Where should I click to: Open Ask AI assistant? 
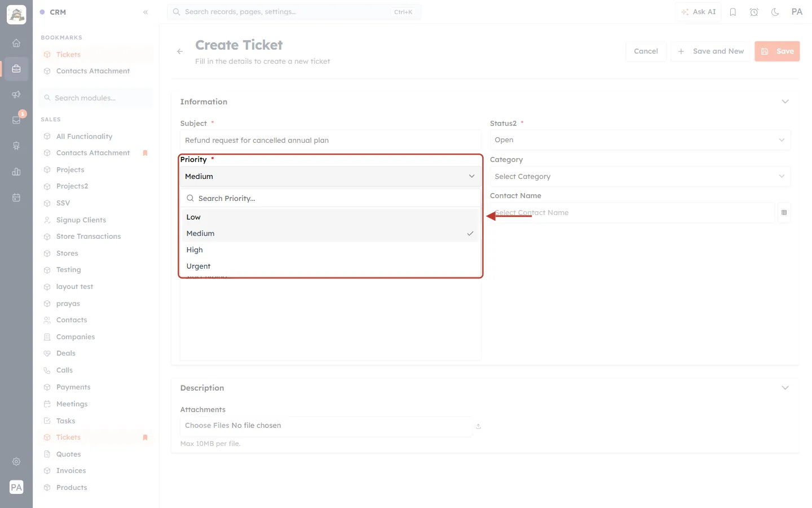point(698,12)
